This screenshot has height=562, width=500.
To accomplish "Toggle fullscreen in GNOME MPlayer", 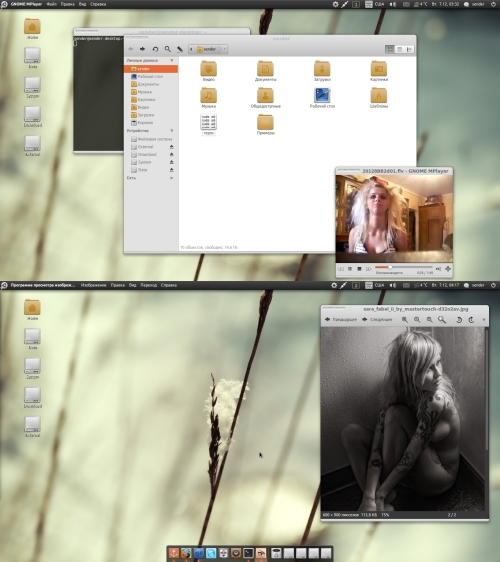I will 448,269.
